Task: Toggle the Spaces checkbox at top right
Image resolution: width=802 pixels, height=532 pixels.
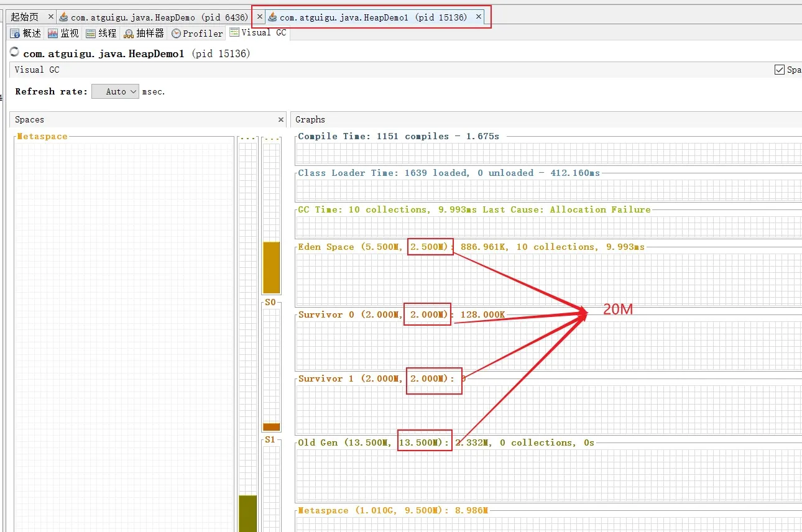Action: pyautogui.click(x=780, y=70)
